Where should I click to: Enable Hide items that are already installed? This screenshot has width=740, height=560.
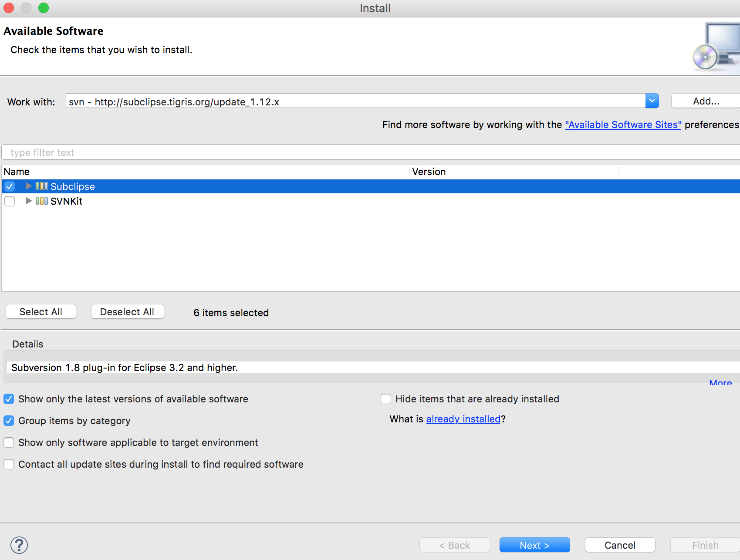pos(386,399)
